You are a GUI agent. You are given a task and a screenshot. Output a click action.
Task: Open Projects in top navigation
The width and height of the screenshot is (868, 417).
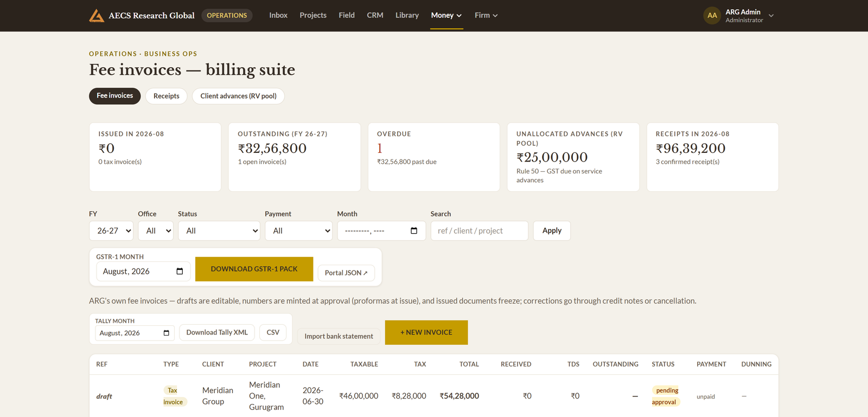coord(313,15)
